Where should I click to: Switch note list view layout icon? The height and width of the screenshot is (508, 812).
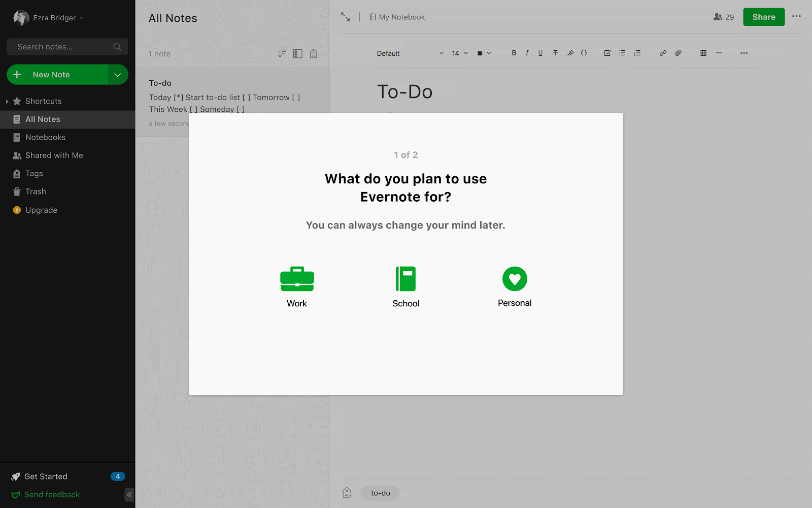pos(298,53)
